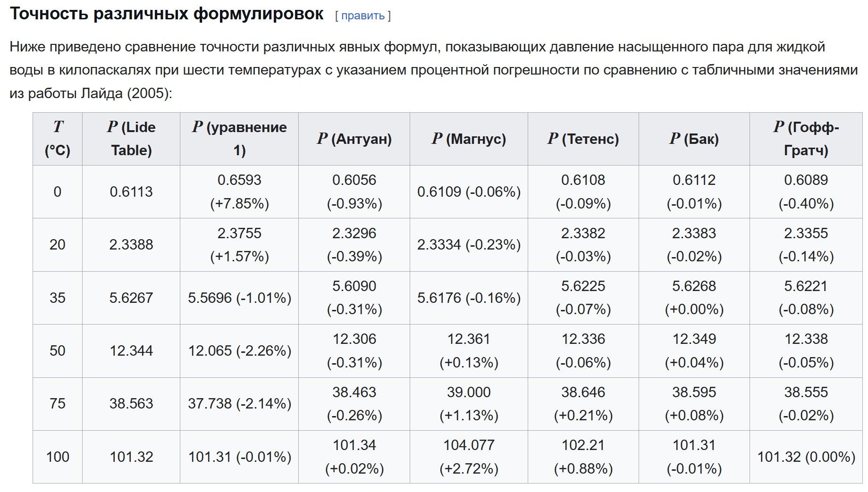Image resolution: width=868 pixels, height=492 pixels.
Task: Click the Magnus cell 2.3334 (-0.23%)
Action: [469, 244]
